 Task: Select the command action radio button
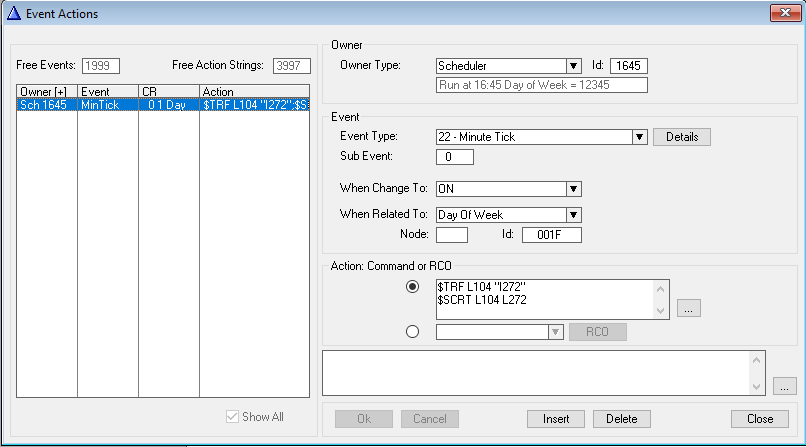412,287
